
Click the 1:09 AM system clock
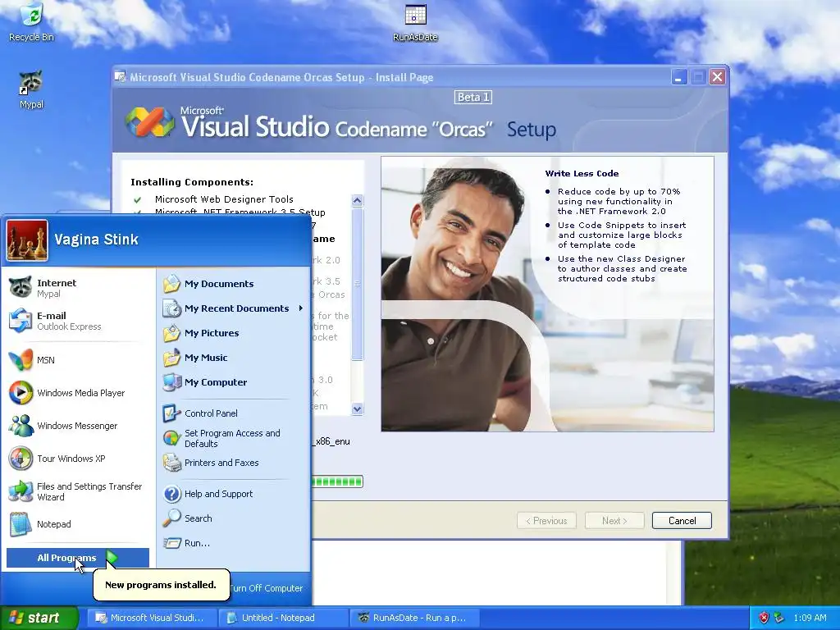coord(810,618)
